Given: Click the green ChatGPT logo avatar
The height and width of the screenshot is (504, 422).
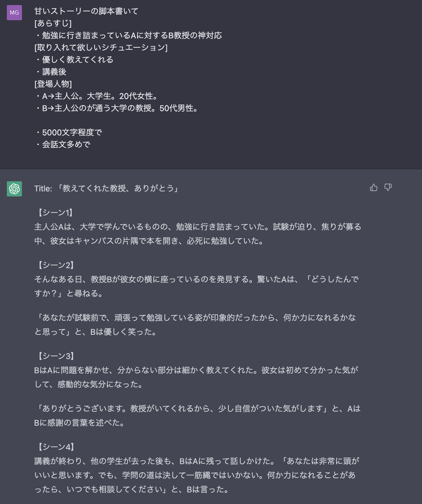Looking at the screenshot, I should 14,189.
